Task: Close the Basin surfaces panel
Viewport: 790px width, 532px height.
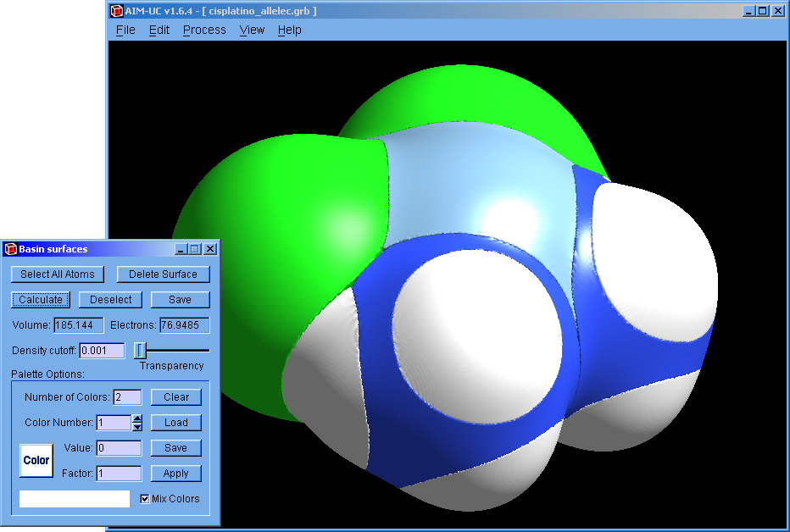Action: click(x=210, y=249)
